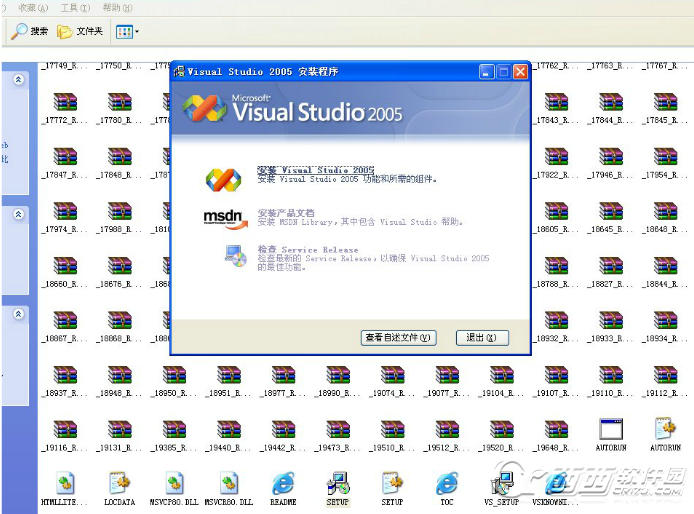The height and width of the screenshot is (514, 694).
Task: Click the 安装 Visual Studio 2005 link
Action: pos(315,170)
